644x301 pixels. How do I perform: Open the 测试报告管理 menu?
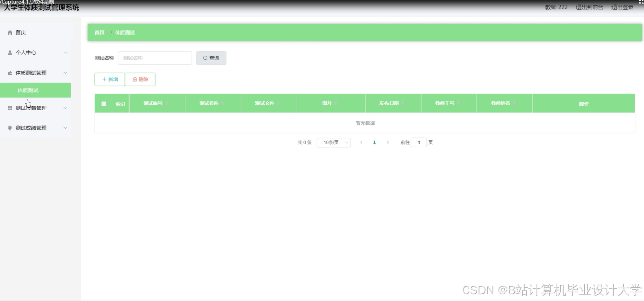(x=35, y=108)
